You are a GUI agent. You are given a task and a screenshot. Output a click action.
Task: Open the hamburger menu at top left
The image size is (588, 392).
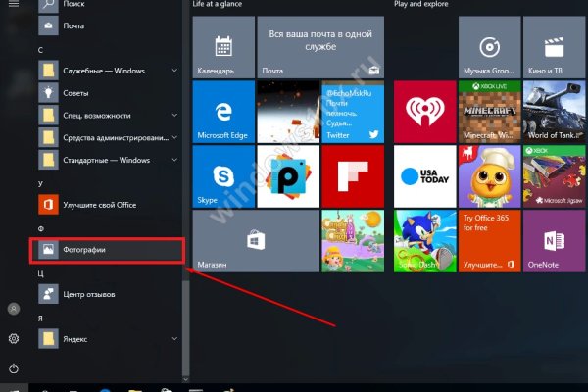[14, 5]
